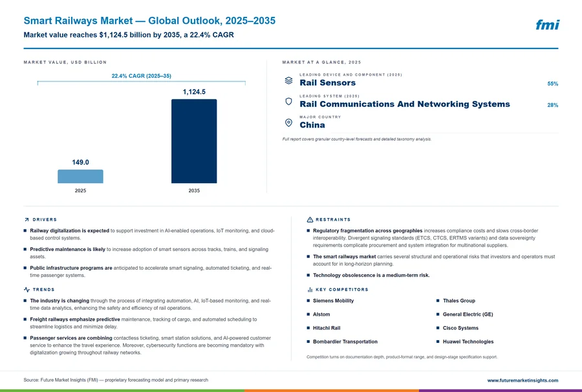Click the layers icon beside Rail Sensors
The width and height of the screenshot is (582, 392).
[x=288, y=80]
